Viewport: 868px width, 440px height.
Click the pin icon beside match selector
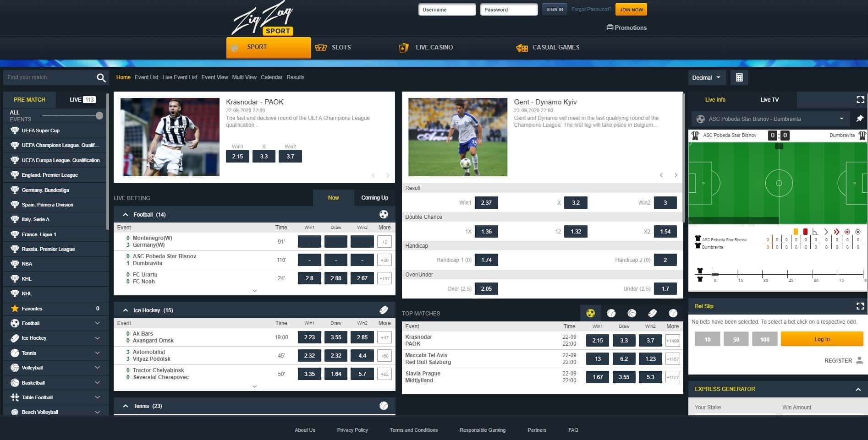click(860, 119)
